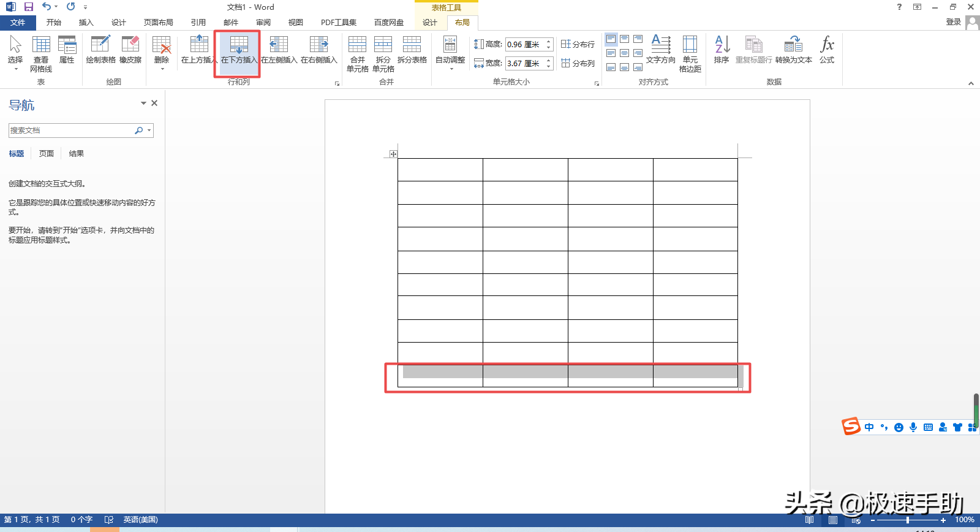Viewport: 980px width, 532px height.
Task: Click Sogou voice input microphone
Action: (x=913, y=427)
